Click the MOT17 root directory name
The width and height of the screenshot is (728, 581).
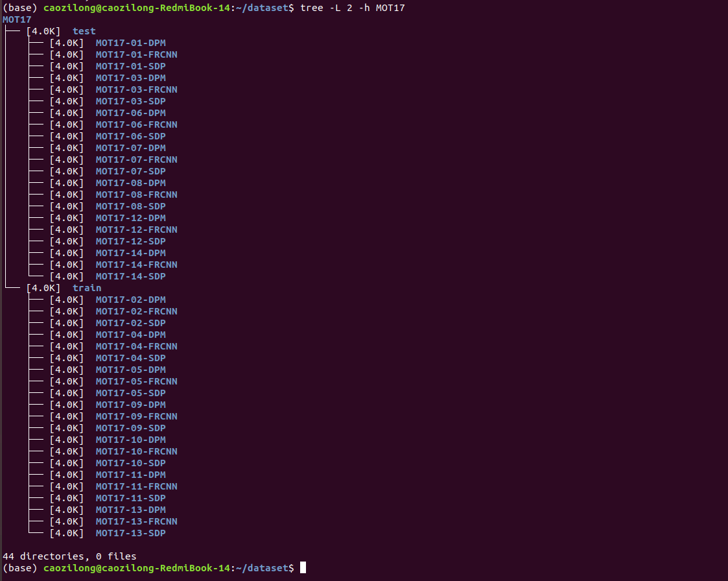tap(17, 19)
